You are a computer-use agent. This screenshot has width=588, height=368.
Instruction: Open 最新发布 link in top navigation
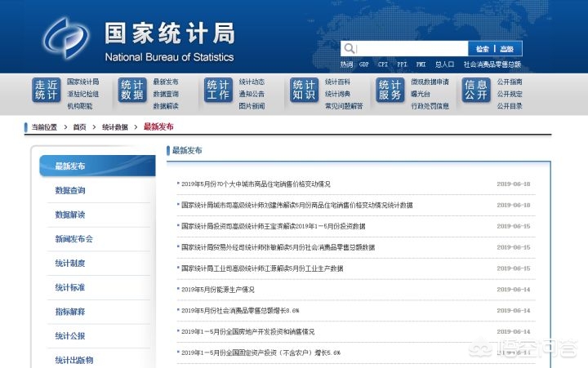[x=166, y=82]
